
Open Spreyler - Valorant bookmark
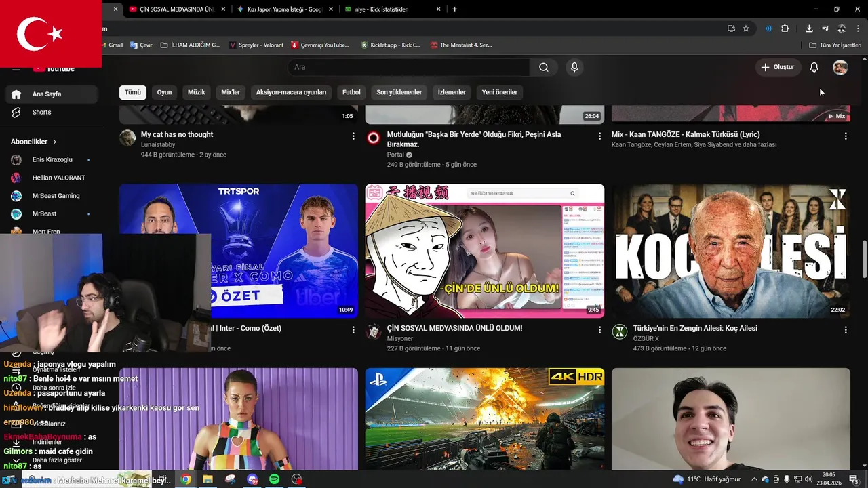[x=256, y=45]
